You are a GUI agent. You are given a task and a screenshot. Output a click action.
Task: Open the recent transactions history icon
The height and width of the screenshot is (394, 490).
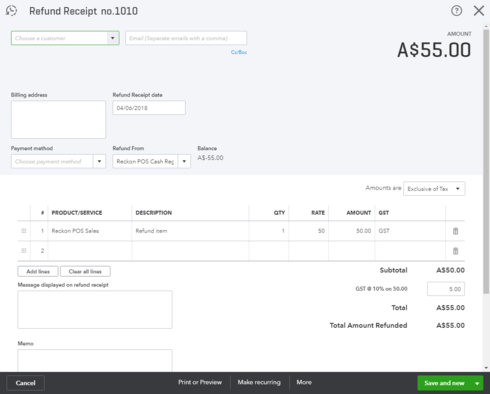(11, 11)
